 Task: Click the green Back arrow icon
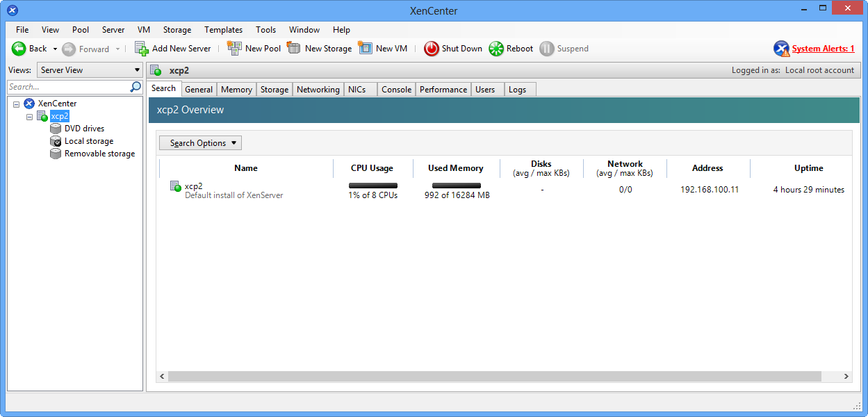pos(19,49)
